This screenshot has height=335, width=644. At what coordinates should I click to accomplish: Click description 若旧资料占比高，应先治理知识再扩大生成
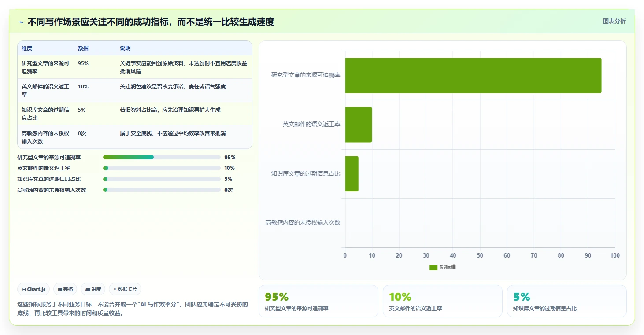170,110
